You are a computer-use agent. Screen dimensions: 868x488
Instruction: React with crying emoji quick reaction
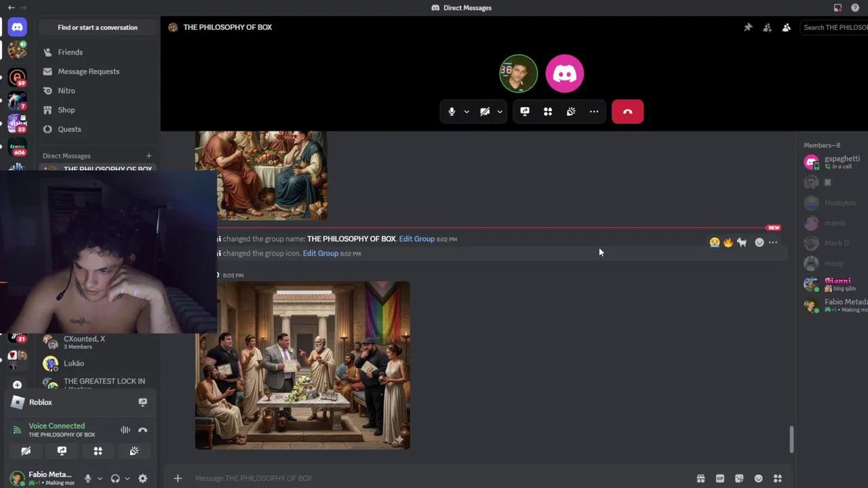714,243
